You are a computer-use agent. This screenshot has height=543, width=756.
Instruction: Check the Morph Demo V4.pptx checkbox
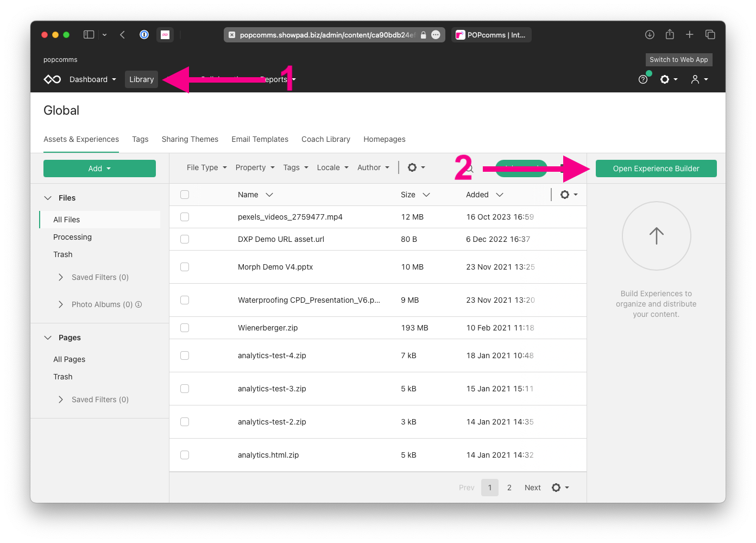[x=185, y=267]
